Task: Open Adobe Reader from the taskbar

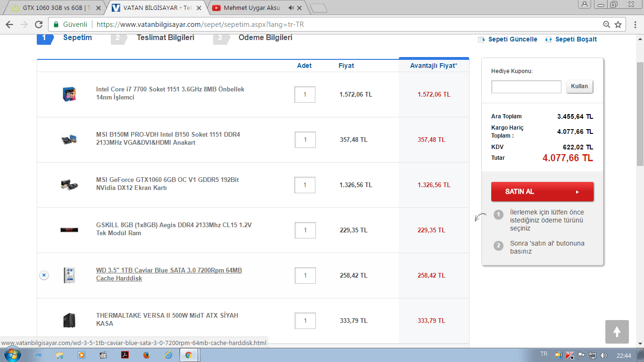Action: [x=125, y=355]
